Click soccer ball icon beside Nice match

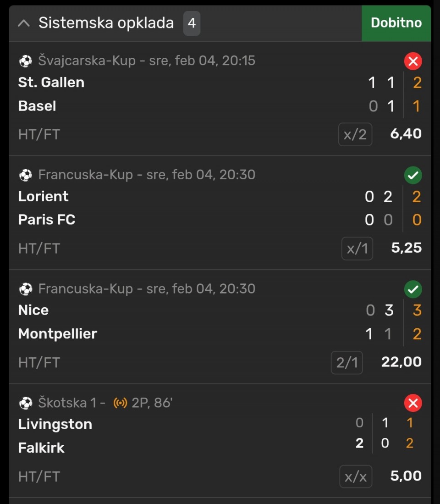[x=26, y=289]
